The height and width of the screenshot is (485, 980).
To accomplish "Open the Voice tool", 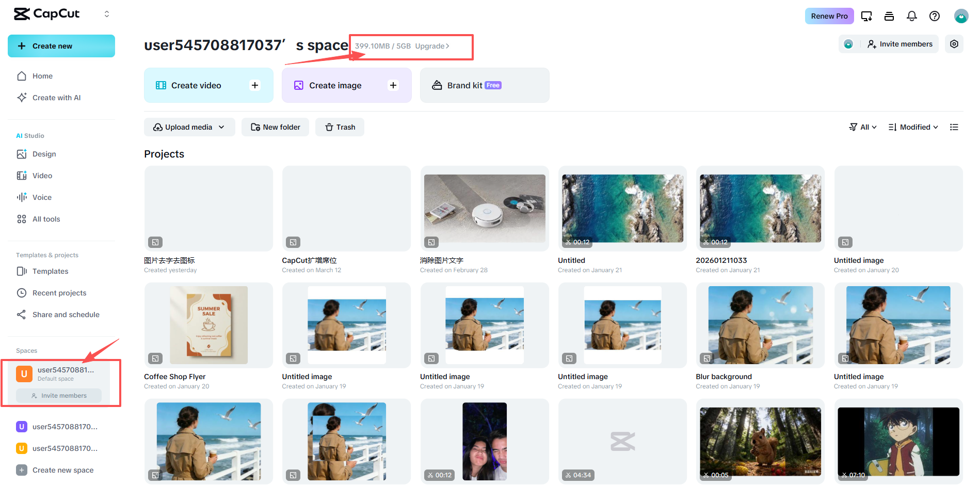I will click(x=42, y=197).
